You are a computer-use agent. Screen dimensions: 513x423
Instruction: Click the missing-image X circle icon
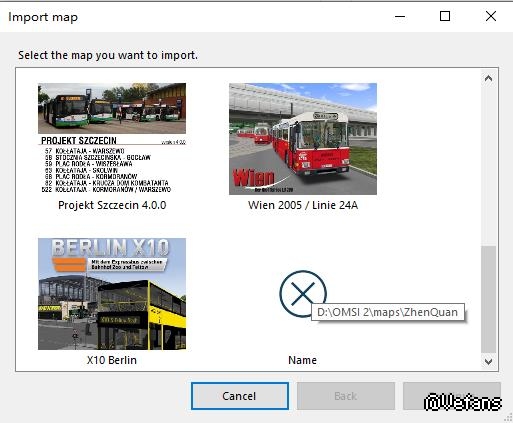303,293
